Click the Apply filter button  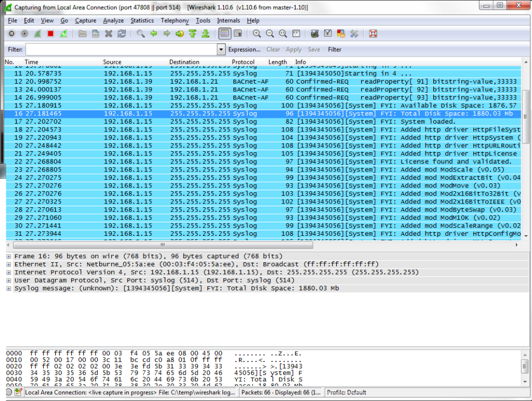click(294, 49)
